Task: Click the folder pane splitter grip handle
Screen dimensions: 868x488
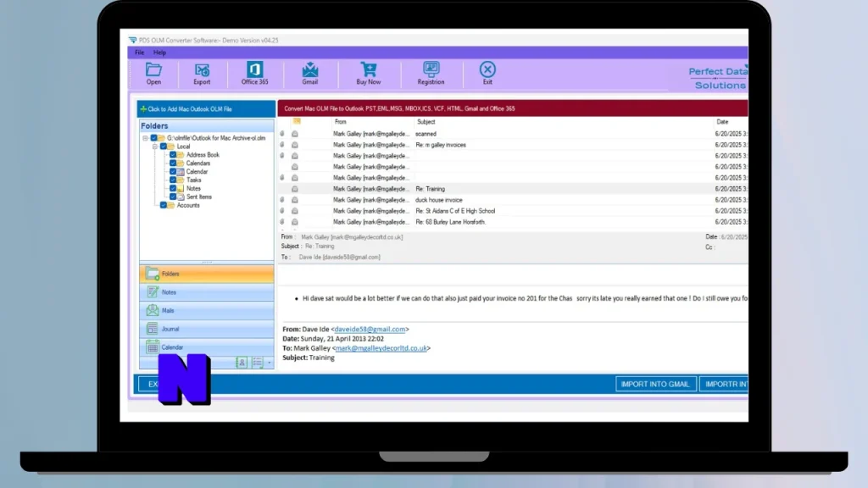Action: coord(207,263)
